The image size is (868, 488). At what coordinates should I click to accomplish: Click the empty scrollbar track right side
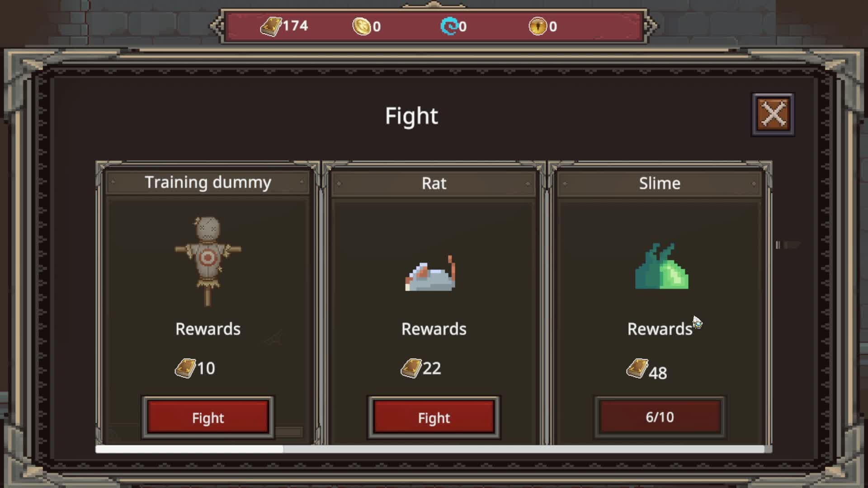[524, 449]
